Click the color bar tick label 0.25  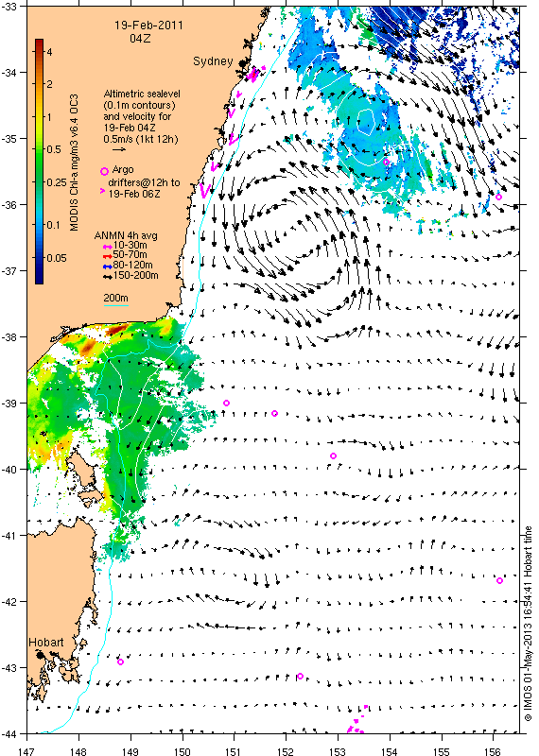tap(57, 181)
